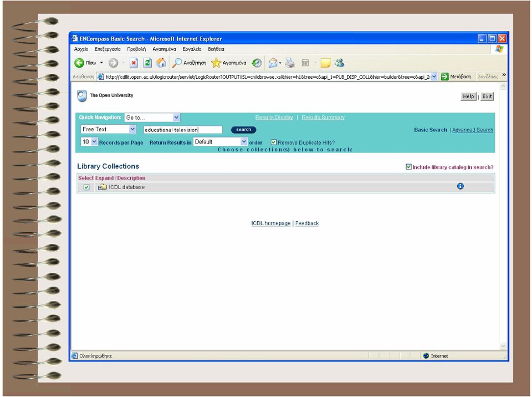Screen dimensions: 532x397
Task: Open the History globe-clock icon
Action: (257, 63)
